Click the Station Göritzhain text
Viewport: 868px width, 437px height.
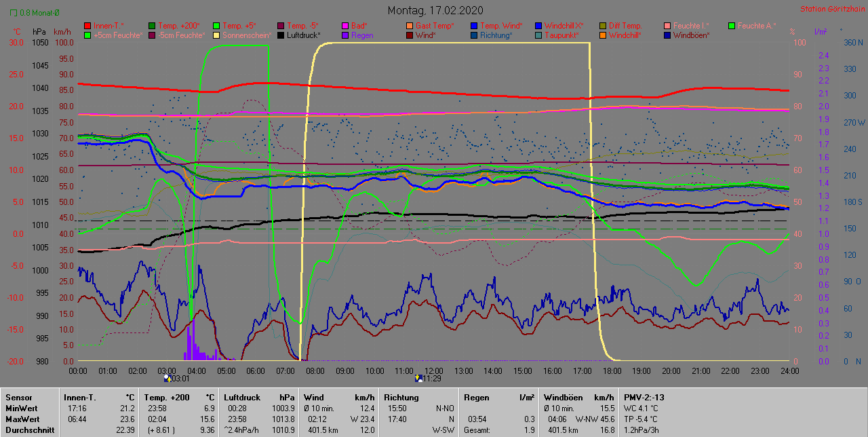pyautogui.click(x=831, y=9)
